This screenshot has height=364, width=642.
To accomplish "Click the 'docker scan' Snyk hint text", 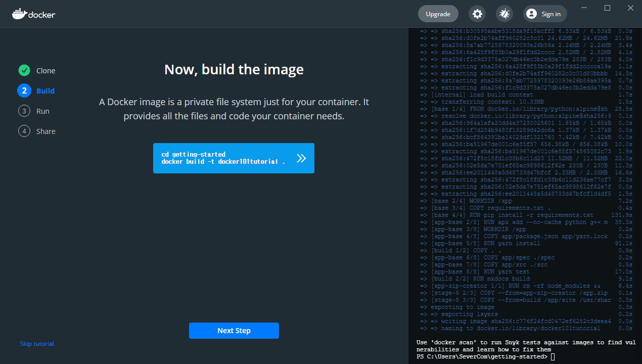I will coord(526,346).
